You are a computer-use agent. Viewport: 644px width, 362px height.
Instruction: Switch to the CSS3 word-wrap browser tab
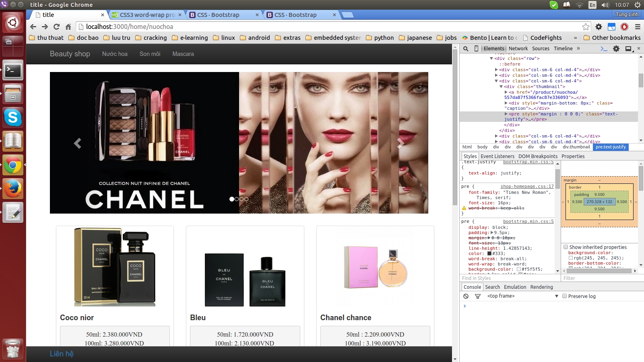click(x=147, y=15)
